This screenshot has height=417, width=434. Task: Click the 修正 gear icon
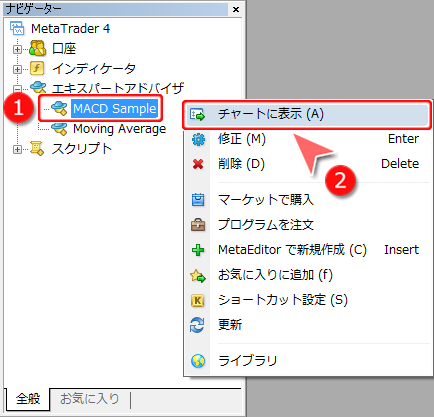click(x=198, y=139)
